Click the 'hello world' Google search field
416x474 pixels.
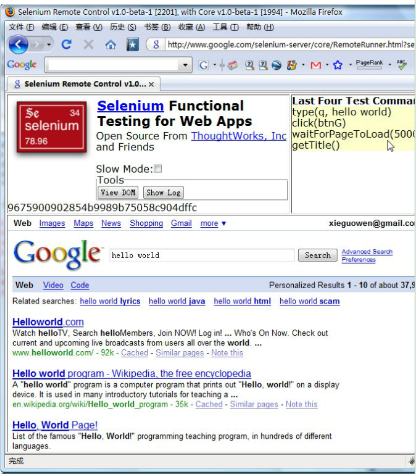click(202, 255)
